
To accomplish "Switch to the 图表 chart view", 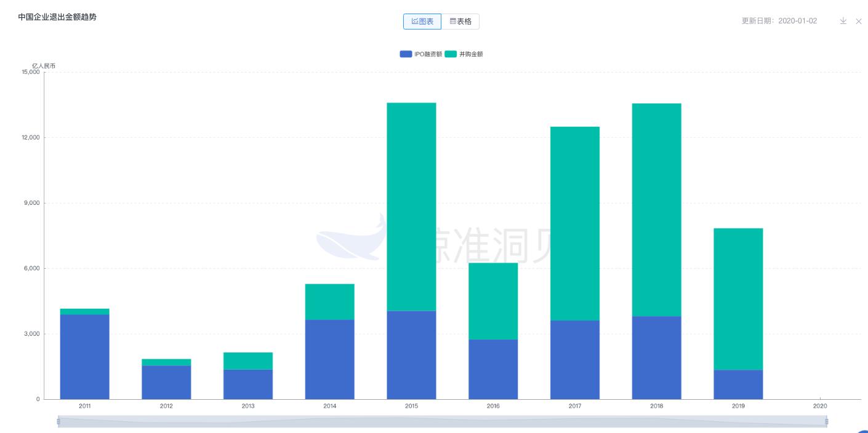I will point(422,22).
